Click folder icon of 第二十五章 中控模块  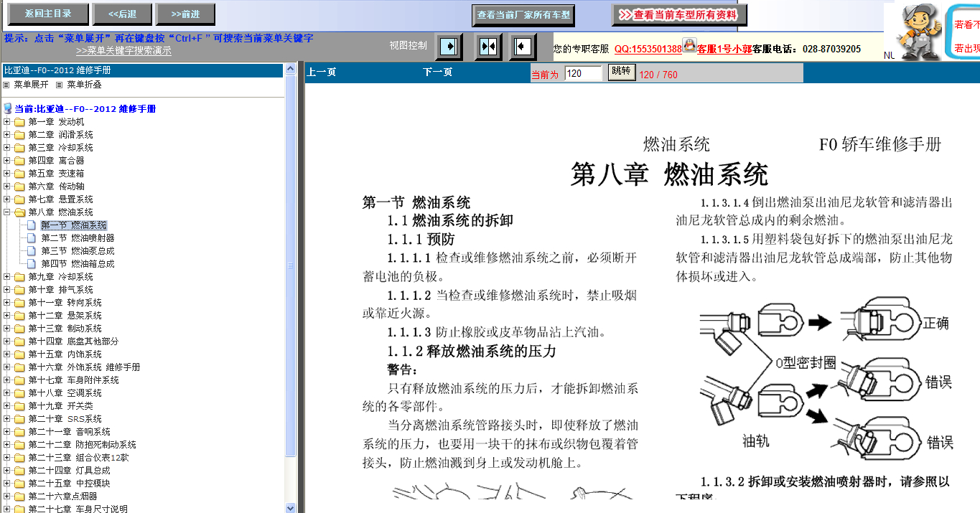point(19,484)
